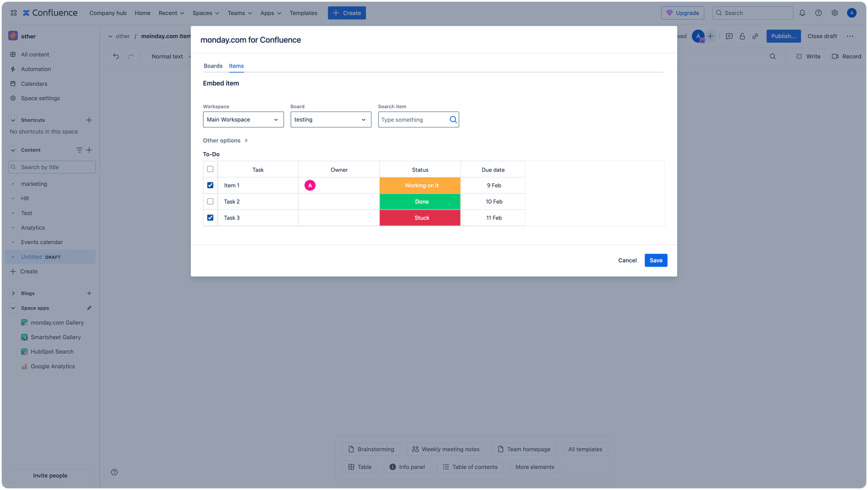
Task: Open the app switcher grid icon
Action: tap(14, 13)
